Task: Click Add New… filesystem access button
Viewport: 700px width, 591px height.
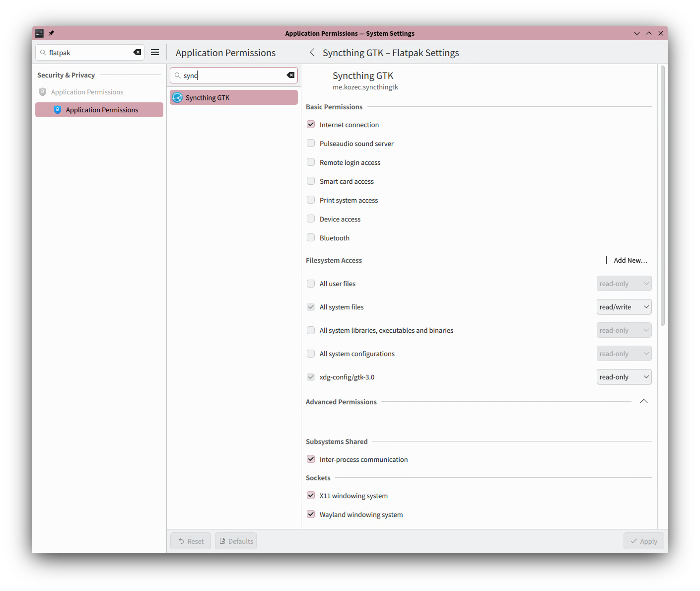Action: click(625, 260)
